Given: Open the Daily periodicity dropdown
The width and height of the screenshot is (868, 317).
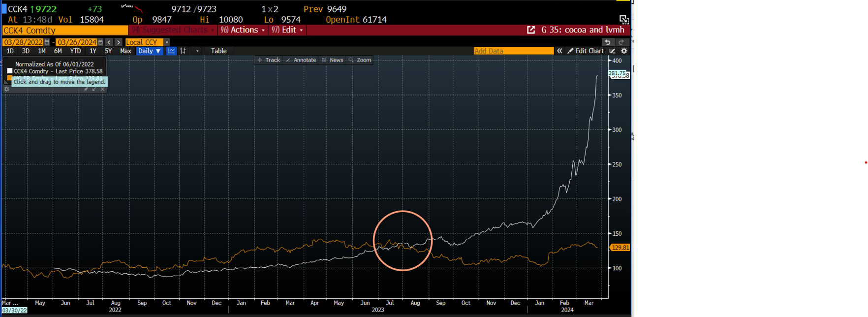Looking at the screenshot, I should [149, 51].
